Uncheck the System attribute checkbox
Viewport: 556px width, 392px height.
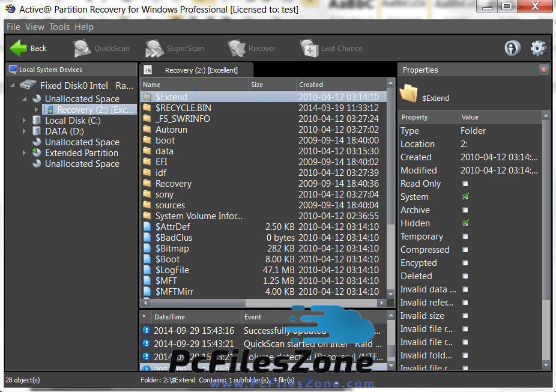click(x=465, y=197)
